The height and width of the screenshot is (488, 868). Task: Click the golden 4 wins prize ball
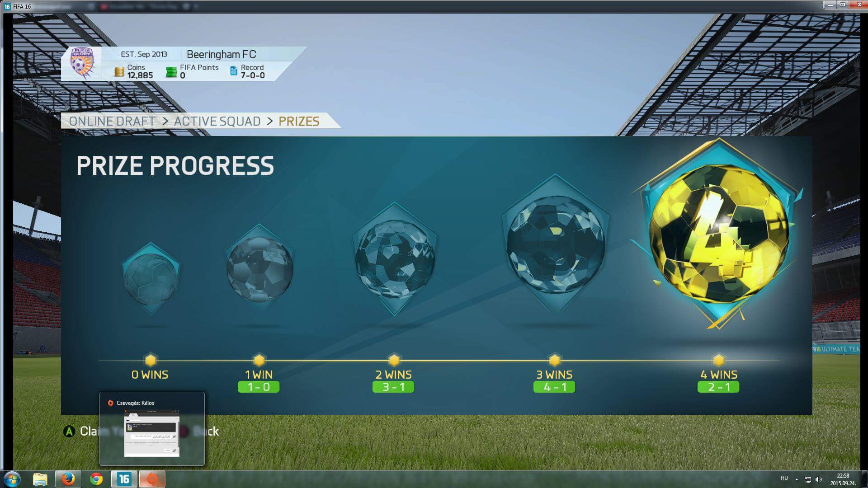719,235
